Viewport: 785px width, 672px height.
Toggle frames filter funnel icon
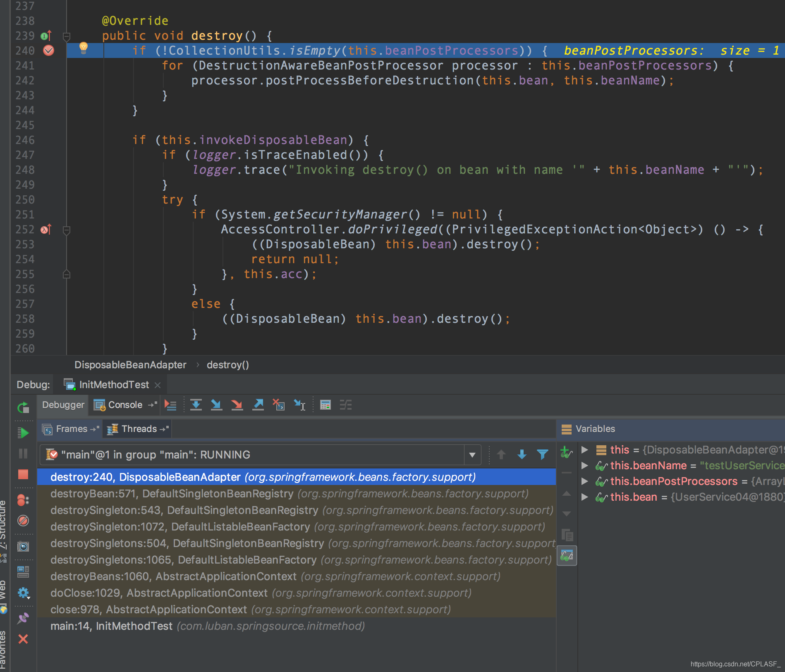(x=543, y=455)
